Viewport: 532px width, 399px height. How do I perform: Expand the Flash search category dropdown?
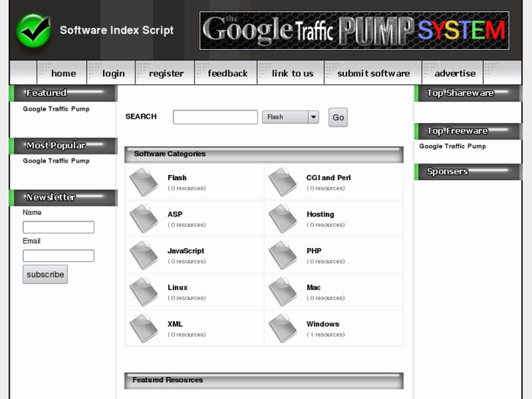(x=291, y=117)
